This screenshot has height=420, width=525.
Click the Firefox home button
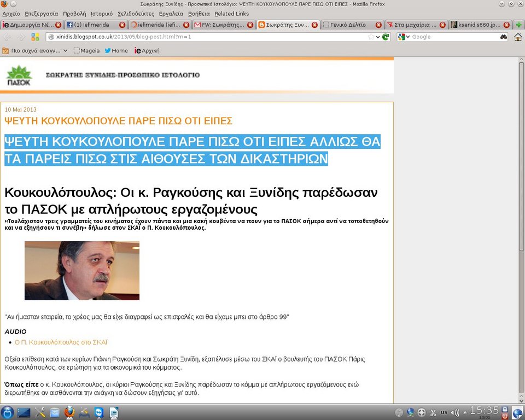coord(517,37)
